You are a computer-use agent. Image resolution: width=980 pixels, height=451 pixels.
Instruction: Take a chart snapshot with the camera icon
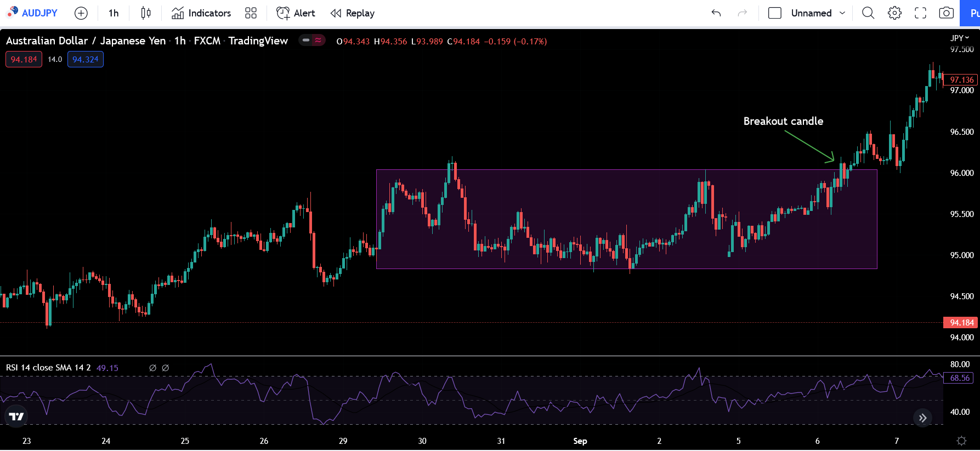click(x=946, y=13)
